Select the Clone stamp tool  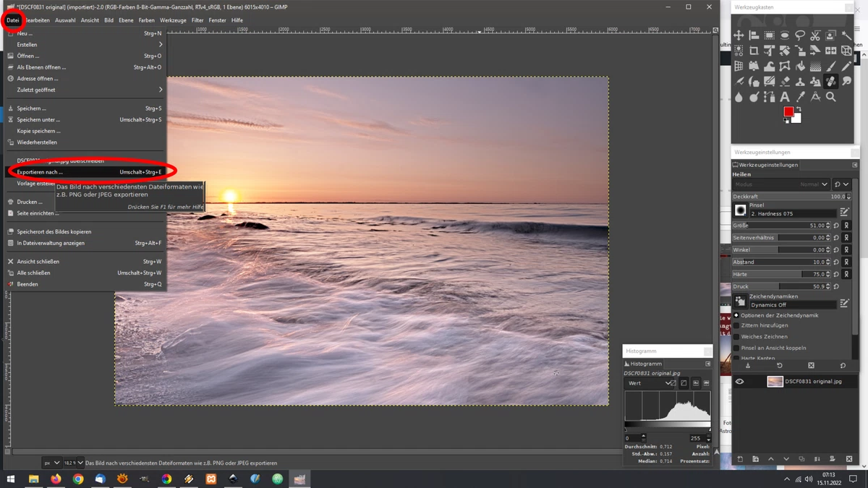click(x=800, y=81)
